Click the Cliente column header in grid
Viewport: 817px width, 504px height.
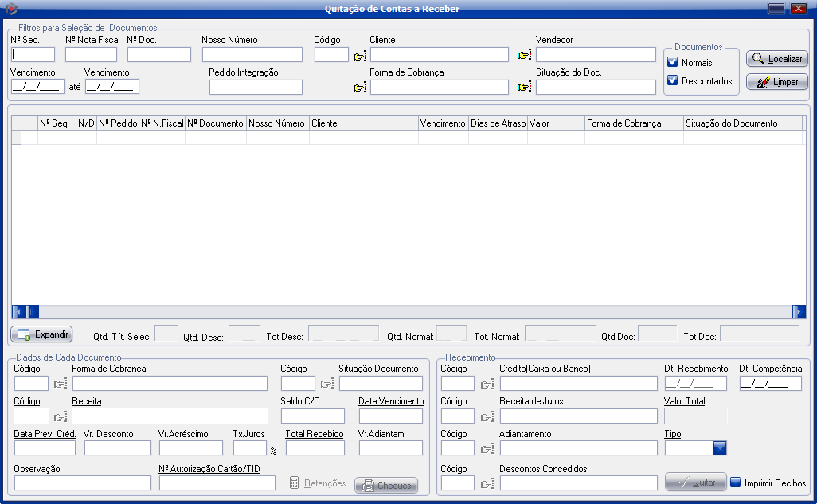[x=363, y=123]
